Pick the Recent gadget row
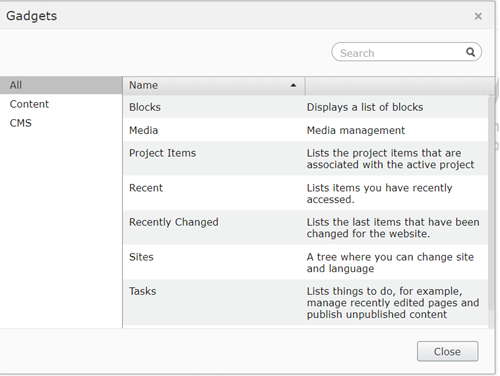This screenshot has width=500, height=376. coord(305,193)
